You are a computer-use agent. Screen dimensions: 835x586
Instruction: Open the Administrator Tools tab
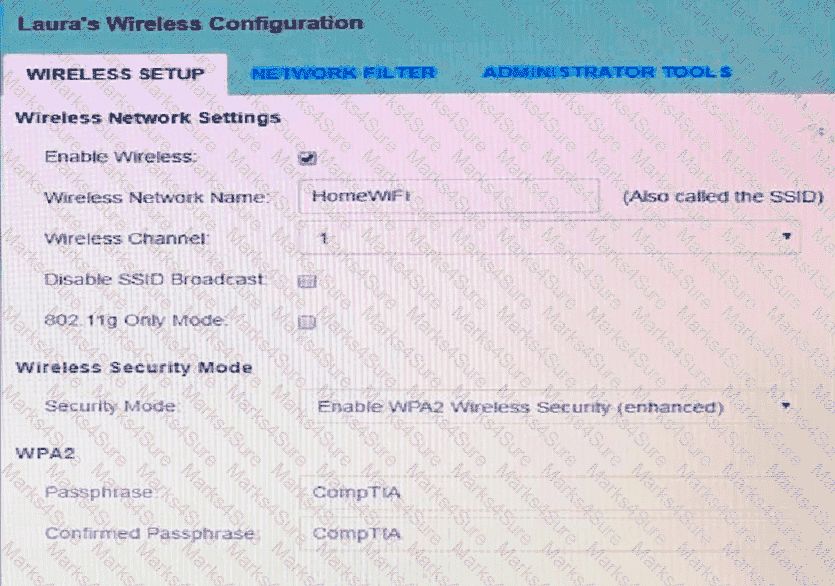point(606,72)
